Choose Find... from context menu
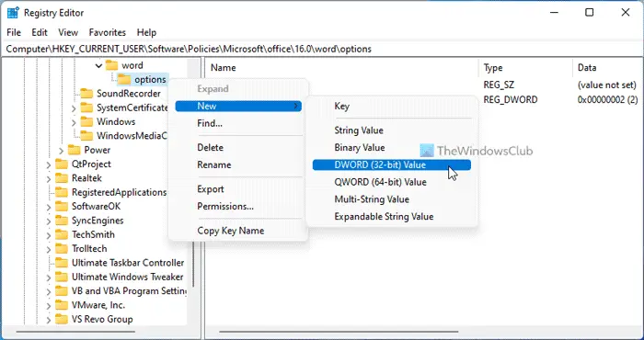This screenshot has height=340, width=644. [238, 123]
